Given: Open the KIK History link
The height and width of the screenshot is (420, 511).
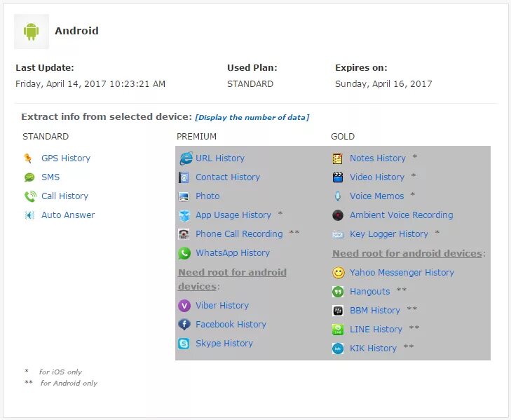Looking at the screenshot, I should (x=373, y=348).
